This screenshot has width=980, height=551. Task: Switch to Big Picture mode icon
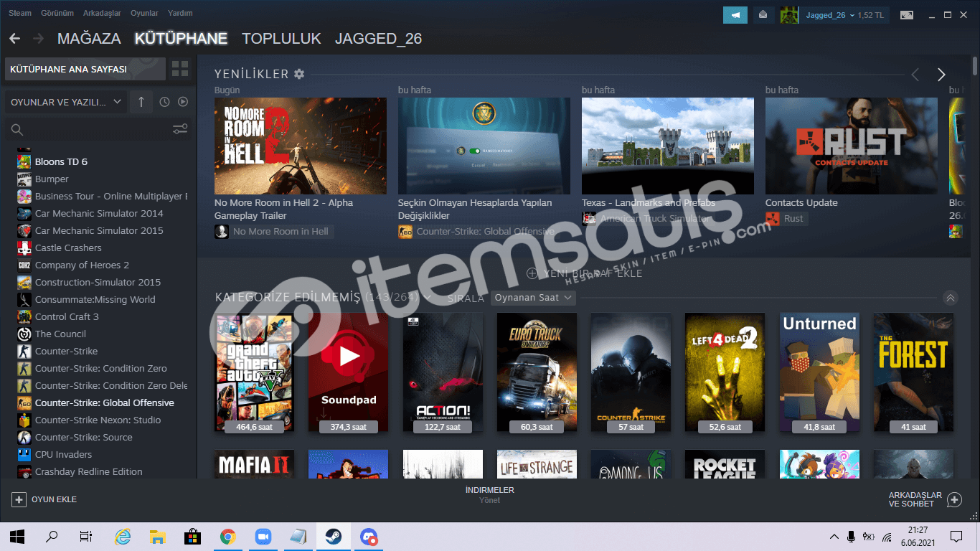pos(907,14)
